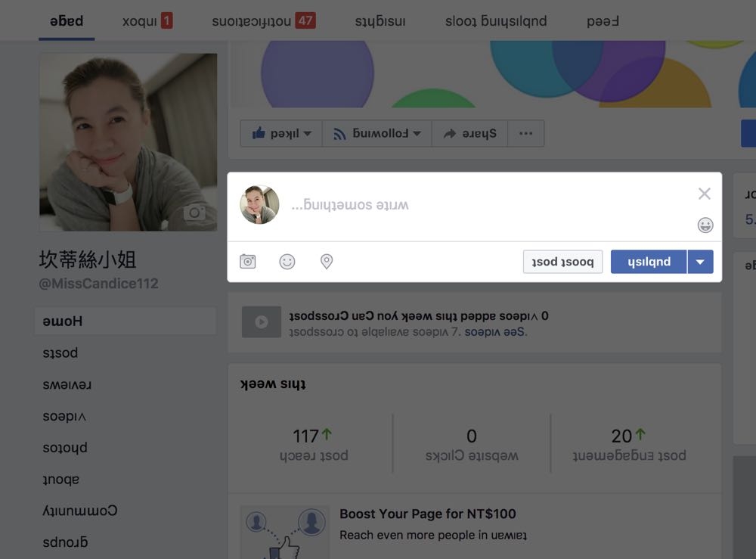Click the Share button
This screenshot has width=756, height=559.
[469, 133]
